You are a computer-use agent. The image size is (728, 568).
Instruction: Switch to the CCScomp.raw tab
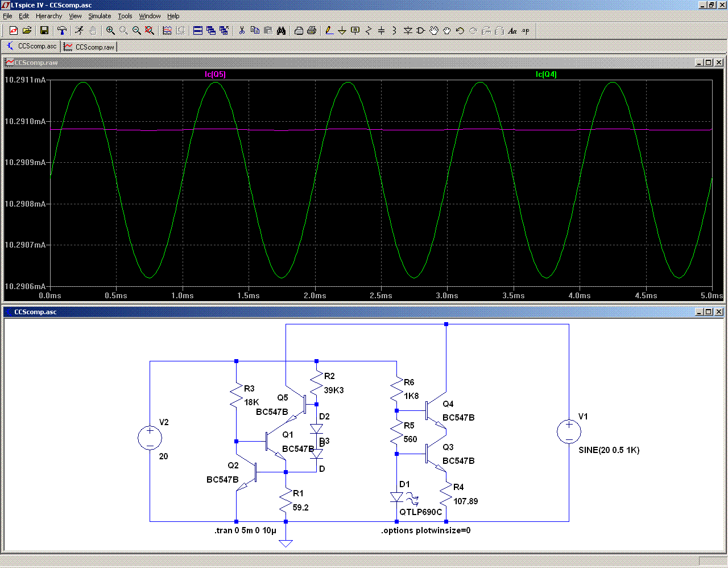tap(89, 47)
